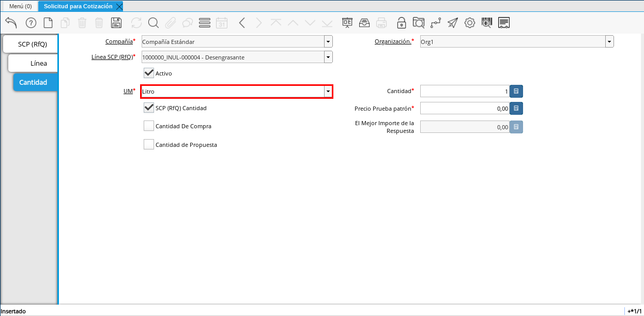Enable the Cantidad de Propuesta checkbox
The width and height of the screenshot is (644, 316).
click(x=149, y=144)
